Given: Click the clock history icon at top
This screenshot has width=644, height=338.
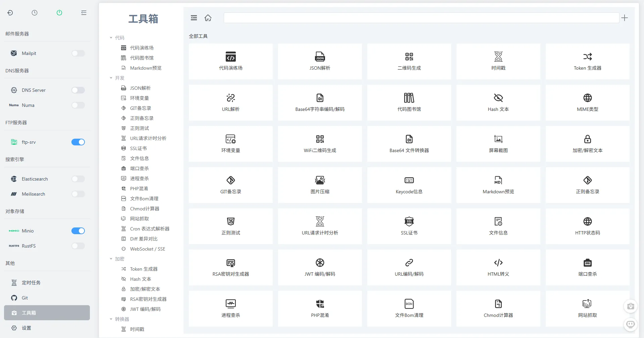Looking at the screenshot, I should tap(35, 13).
